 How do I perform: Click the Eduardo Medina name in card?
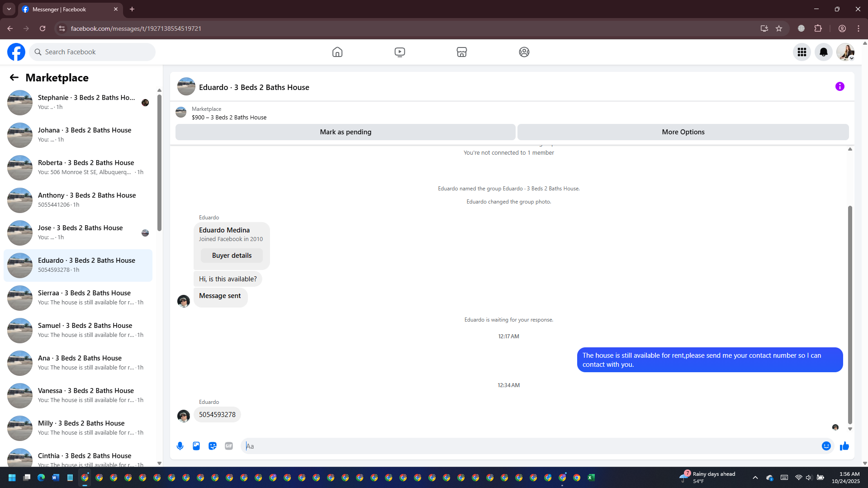[224, 230]
